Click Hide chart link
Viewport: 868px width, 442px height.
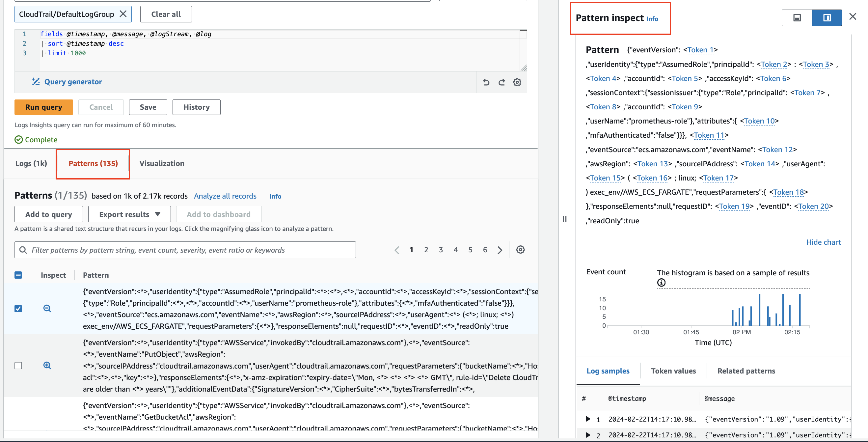pyautogui.click(x=824, y=242)
